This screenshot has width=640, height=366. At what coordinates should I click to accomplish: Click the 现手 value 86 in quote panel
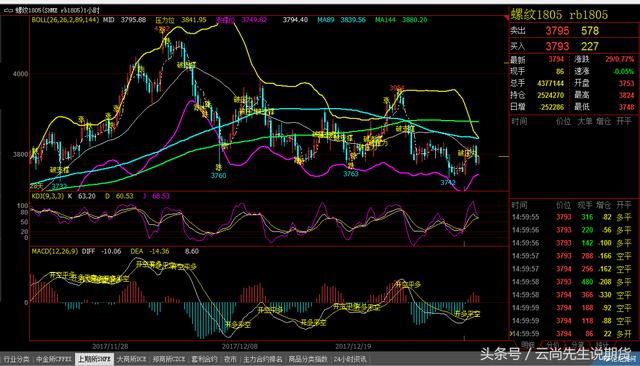[560, 71]
